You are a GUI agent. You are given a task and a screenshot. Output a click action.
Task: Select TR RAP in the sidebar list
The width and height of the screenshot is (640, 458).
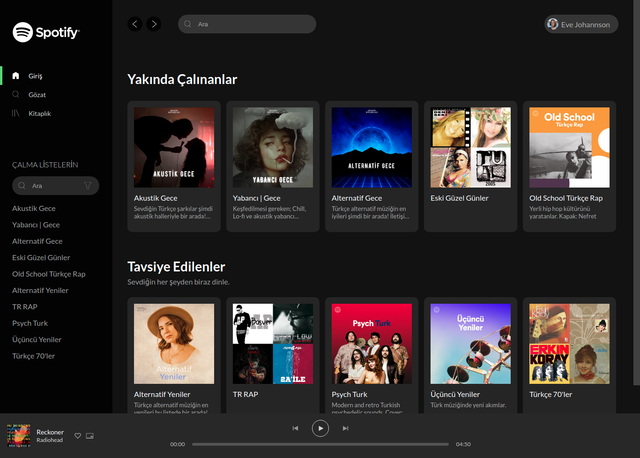(x=24, y=307)
